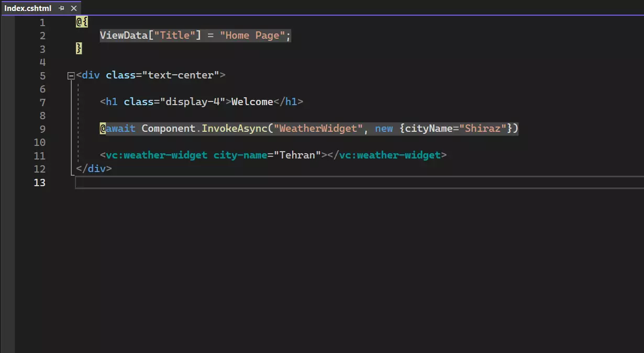The height and width of the screenshot is (353, 644).
Task: Click line number 12
Action: [x=40, y=169]
